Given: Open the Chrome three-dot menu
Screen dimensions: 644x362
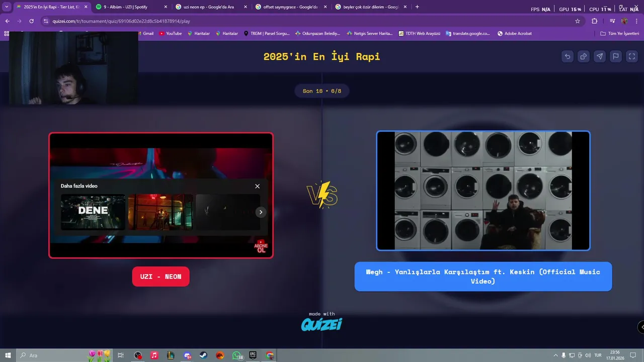Looking at the screenshot, I should pos(636,21).
